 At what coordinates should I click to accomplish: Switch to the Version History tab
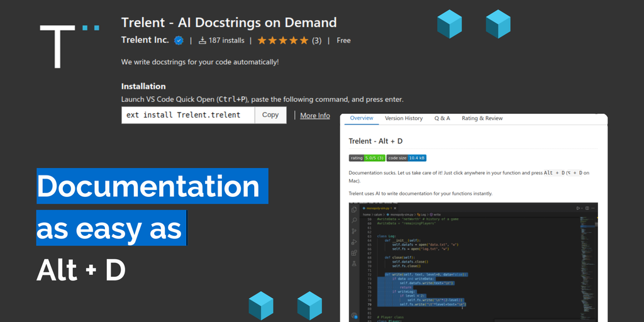pos(404,118)
